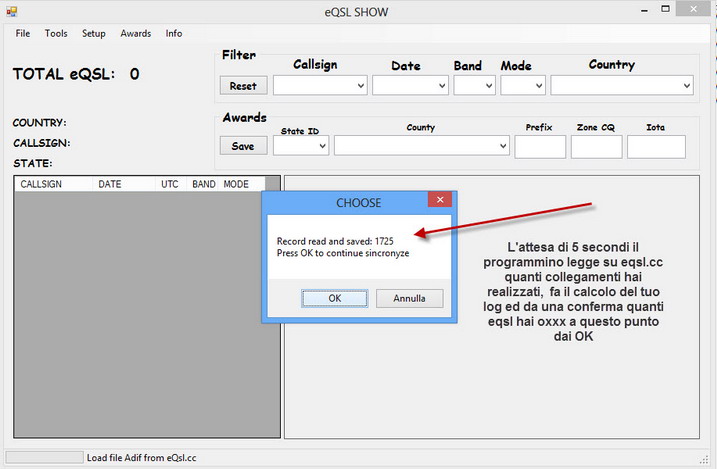Open the Info menu
This screenshot has height=469, width=717.
174,33
